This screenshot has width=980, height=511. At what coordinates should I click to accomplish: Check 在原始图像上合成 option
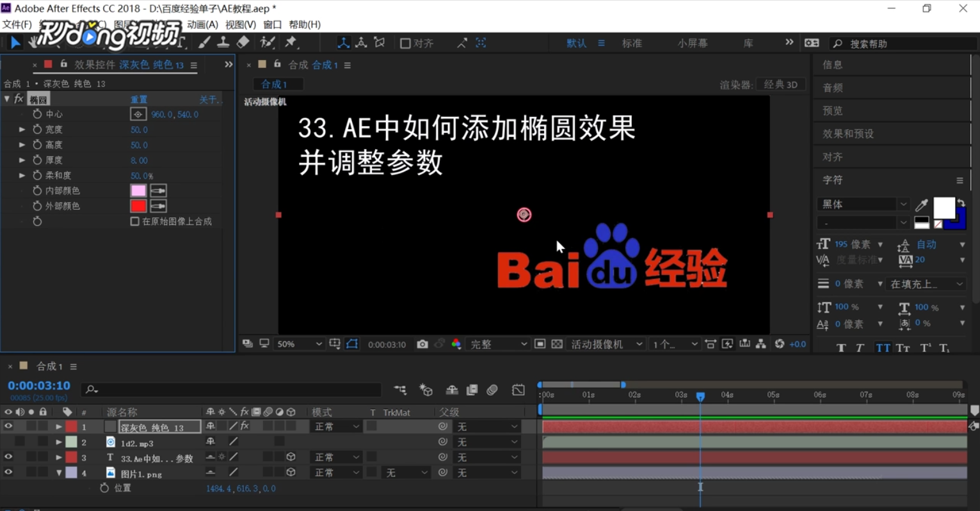pos(134,221)
